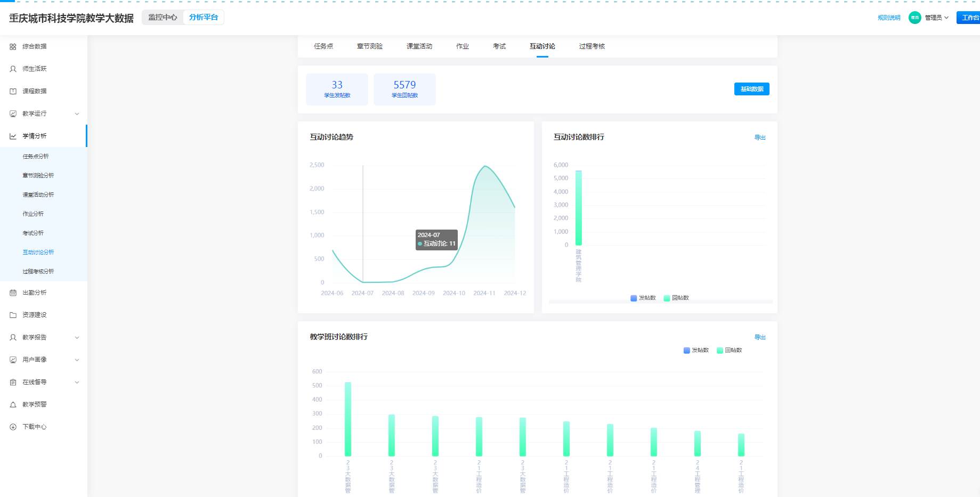Click the 师生活跃 person icon
Image resolution: width=980 pixels, height=497 pixels.
13,69
